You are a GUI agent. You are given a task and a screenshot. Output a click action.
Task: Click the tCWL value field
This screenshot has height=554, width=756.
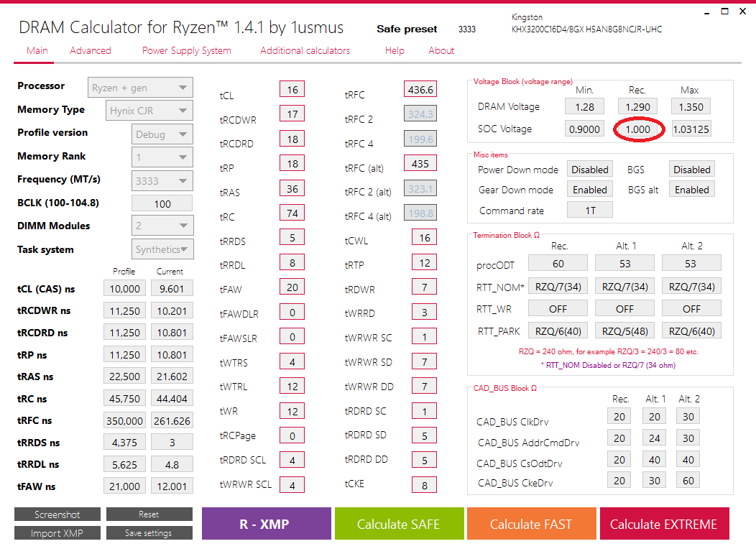tap(424, 238)
